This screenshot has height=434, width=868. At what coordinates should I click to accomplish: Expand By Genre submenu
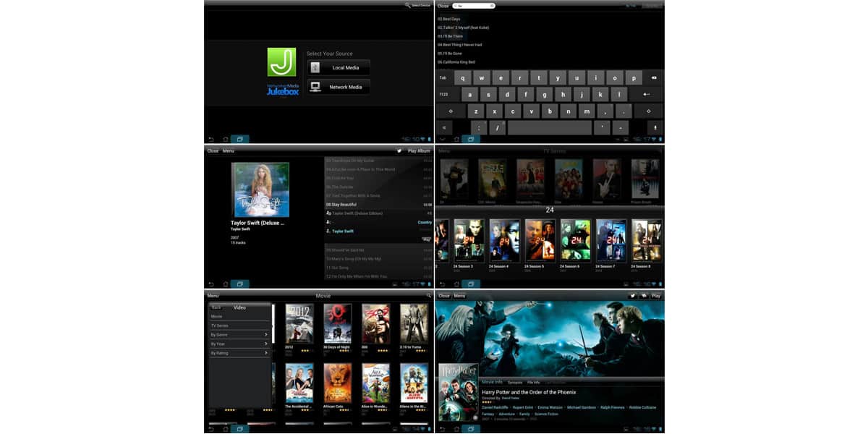click(239, 335)
